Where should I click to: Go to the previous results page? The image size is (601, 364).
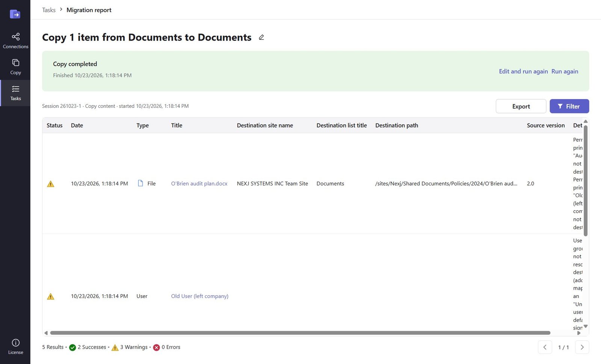(545, 347)
